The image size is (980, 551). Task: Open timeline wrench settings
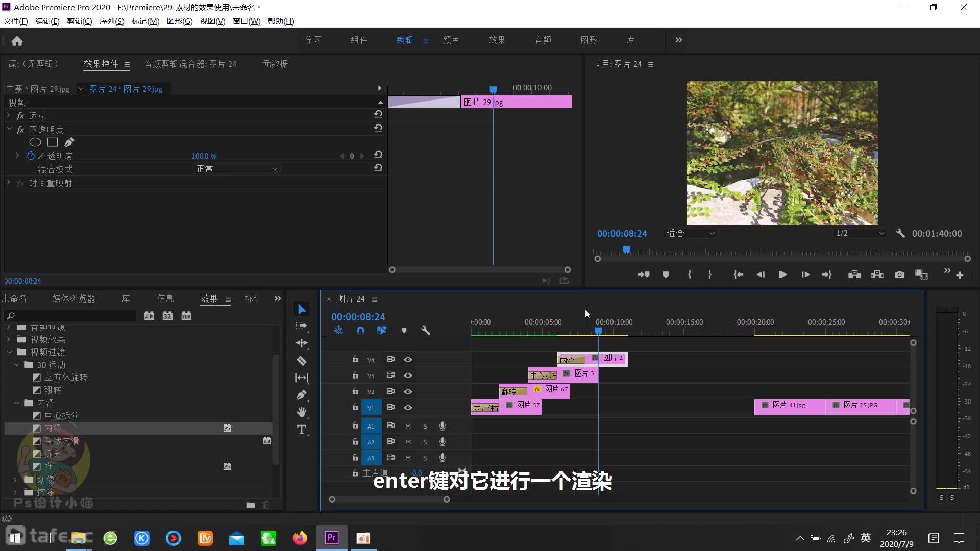point(426,331)
